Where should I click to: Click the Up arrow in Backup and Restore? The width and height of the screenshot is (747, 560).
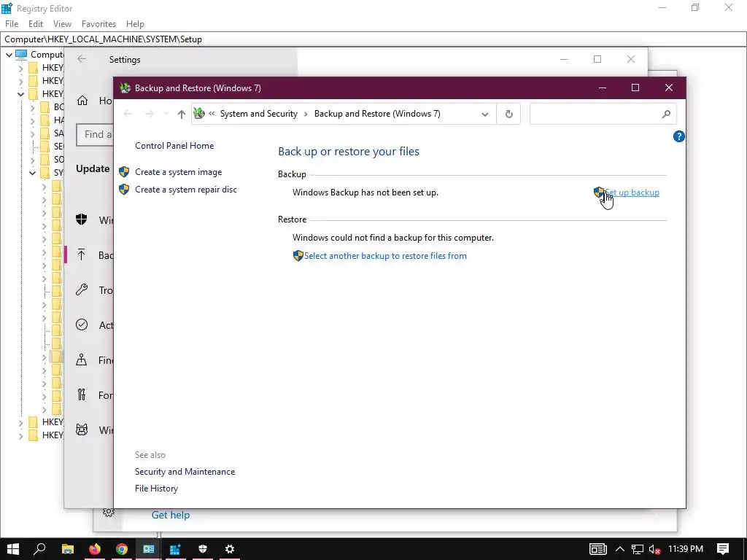point(181,114)
